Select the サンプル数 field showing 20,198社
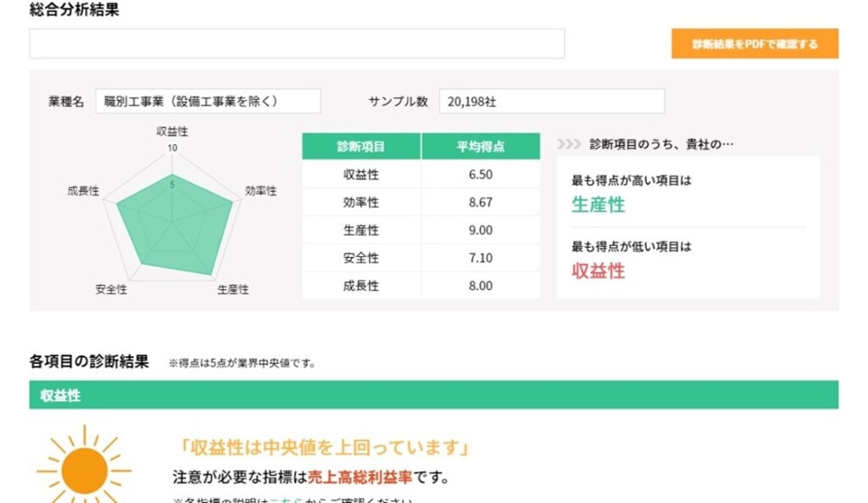 [551, 101]
